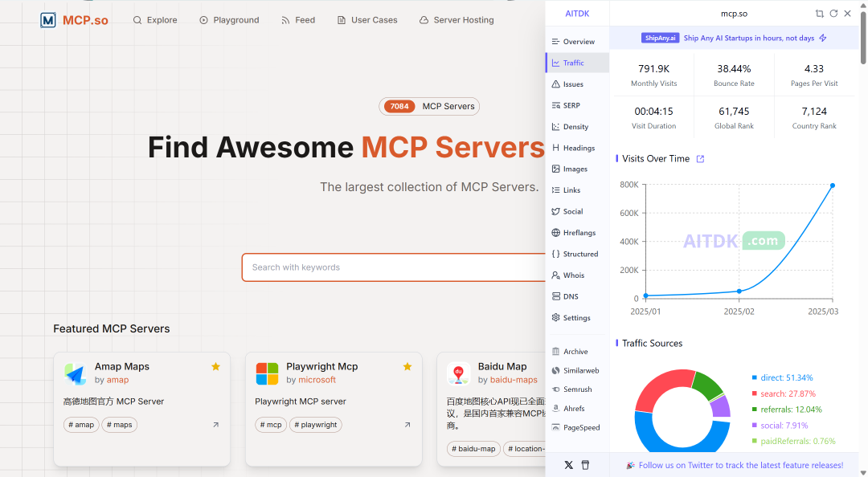Click the trash bin icon at panel bottom

pyautogui.click(x=585, y=465)
